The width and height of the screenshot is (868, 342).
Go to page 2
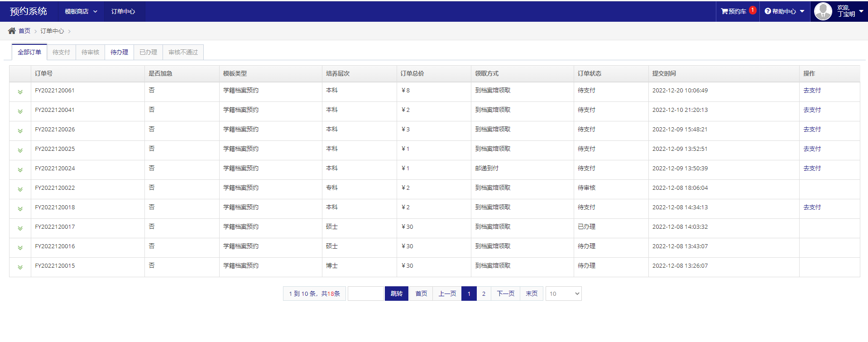[x=484, y=294]
